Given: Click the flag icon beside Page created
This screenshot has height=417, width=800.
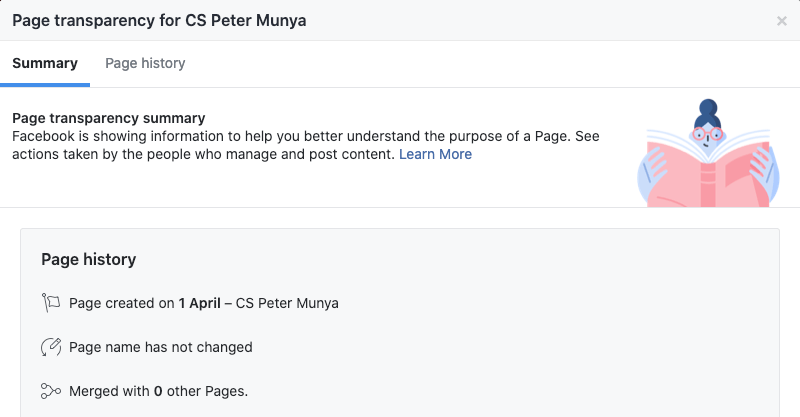Looking at the screenshot, I should (x=51, y=303).
